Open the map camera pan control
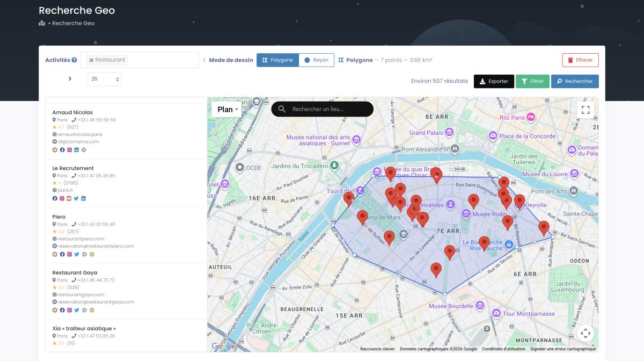This screenshot has height=361, width=644. click(x=586, y=333)
